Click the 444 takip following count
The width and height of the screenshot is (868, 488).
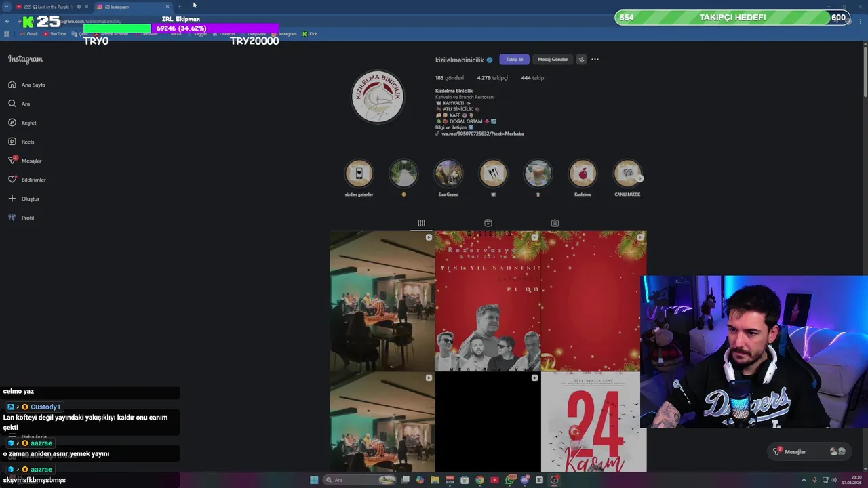tap(532, 78)
